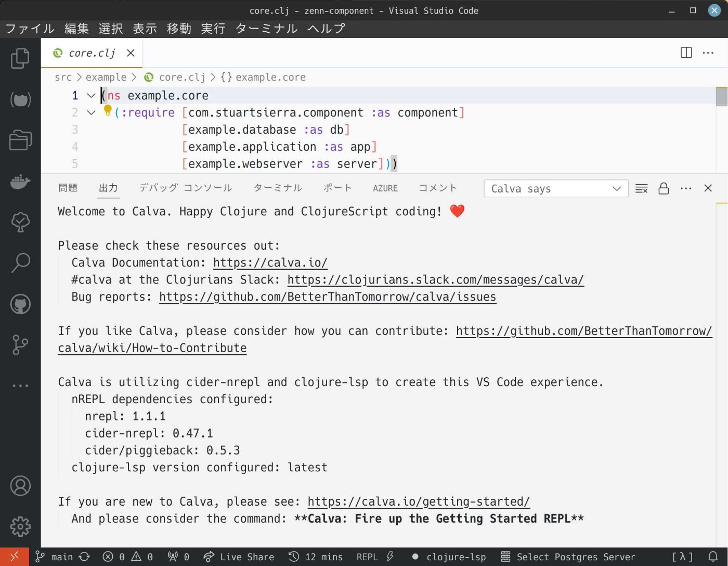Open the Manage gear icon
Image resolution: width=728 pixels, height=566 pixels.
click(x=20, y=526)
